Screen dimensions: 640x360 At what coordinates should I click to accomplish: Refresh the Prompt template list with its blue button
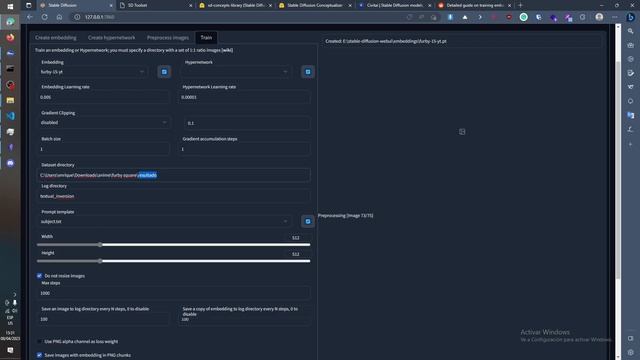point(308,221)
